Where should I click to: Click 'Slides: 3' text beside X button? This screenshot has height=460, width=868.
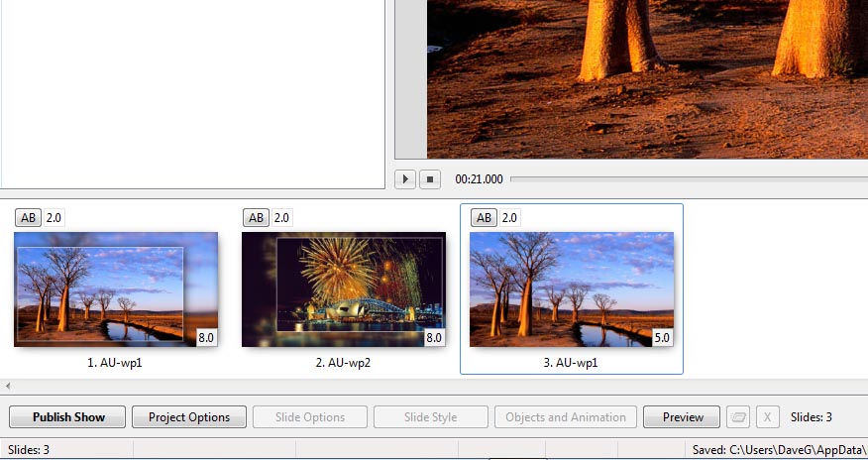[811, 416]
